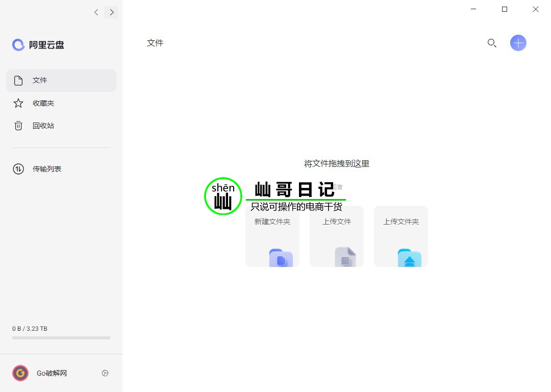
Task: Click the Go破解网 account name
Action: pos(52,373)
